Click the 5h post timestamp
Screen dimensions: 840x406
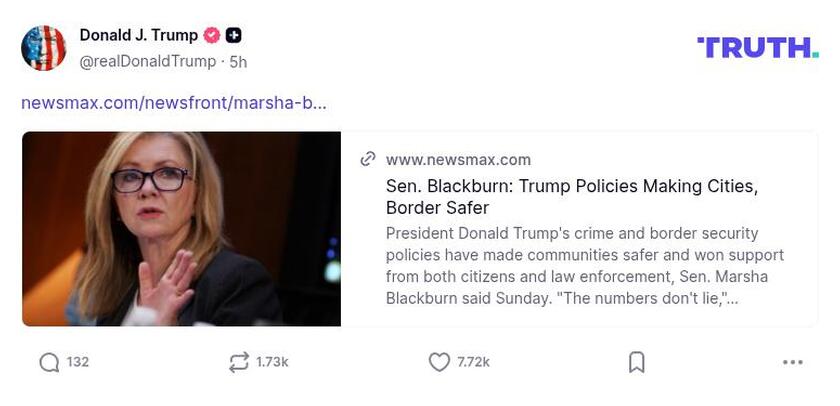click(238, 61)
